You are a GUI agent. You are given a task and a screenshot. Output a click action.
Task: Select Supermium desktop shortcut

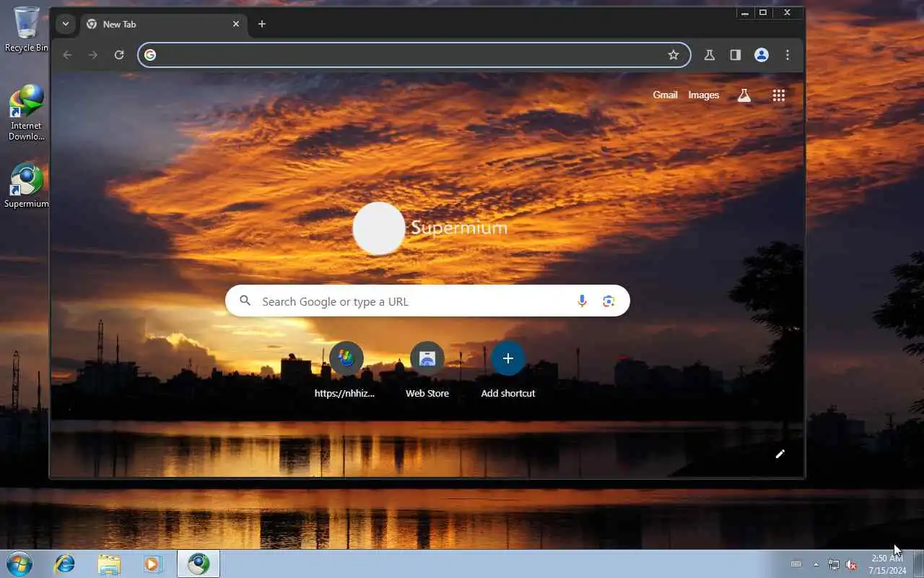[27, 186]
